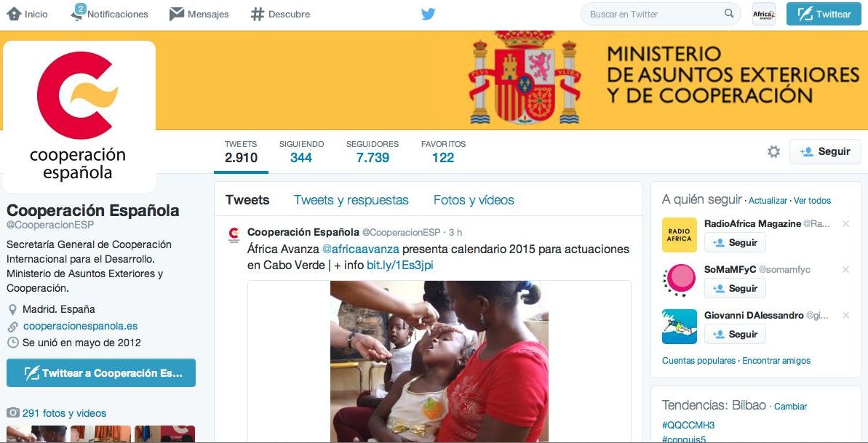Dismiss Giovanni DAlessandro suggestion
Screen dimensions: 868x443
(x=845, y=316)
